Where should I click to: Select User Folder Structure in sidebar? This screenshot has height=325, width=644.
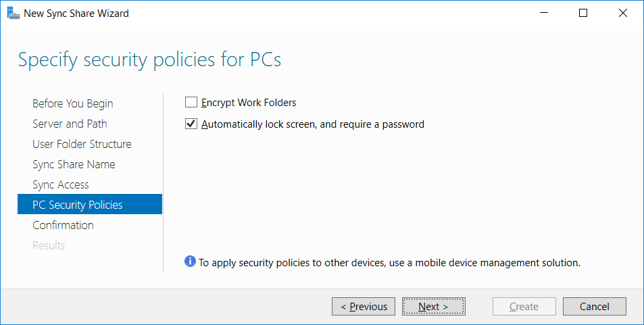[x=82, y=144]
